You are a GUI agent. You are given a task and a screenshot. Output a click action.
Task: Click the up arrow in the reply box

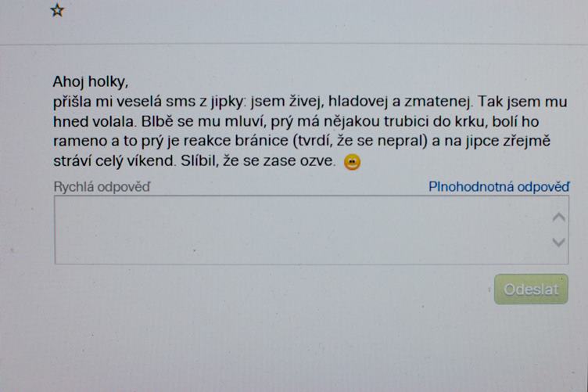tap(558, 218)
